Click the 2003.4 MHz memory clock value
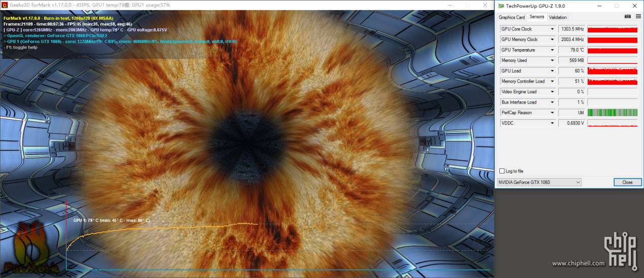 pyautogui.click(x=572, y=40)
